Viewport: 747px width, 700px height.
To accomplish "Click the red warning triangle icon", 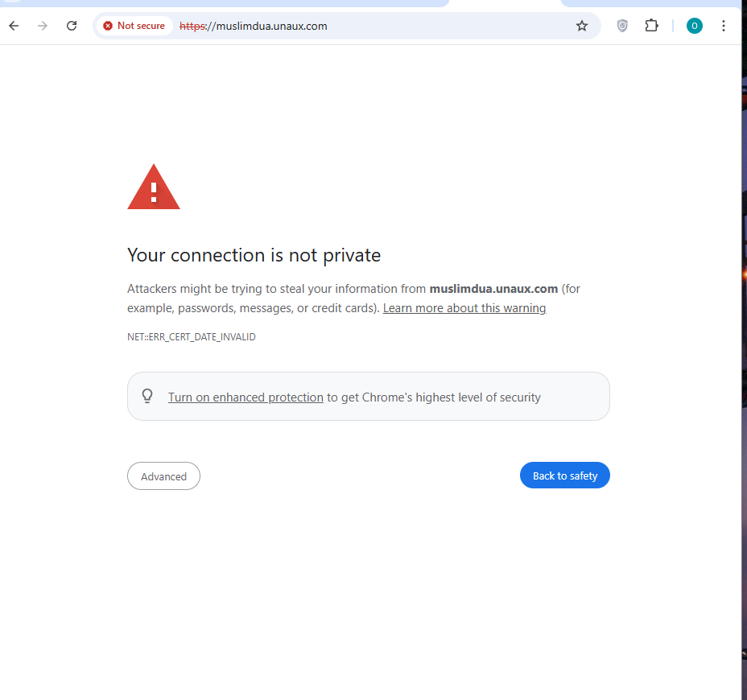I will point(154,187).
